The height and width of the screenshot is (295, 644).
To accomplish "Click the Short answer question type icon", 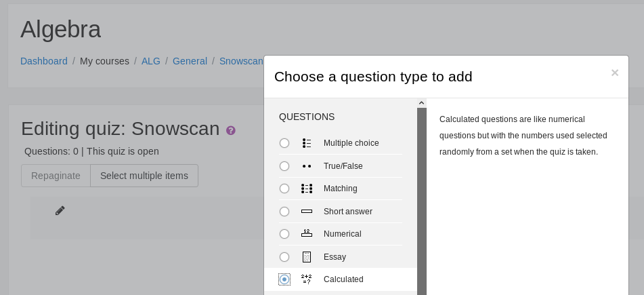I will [x=307, y=212].
